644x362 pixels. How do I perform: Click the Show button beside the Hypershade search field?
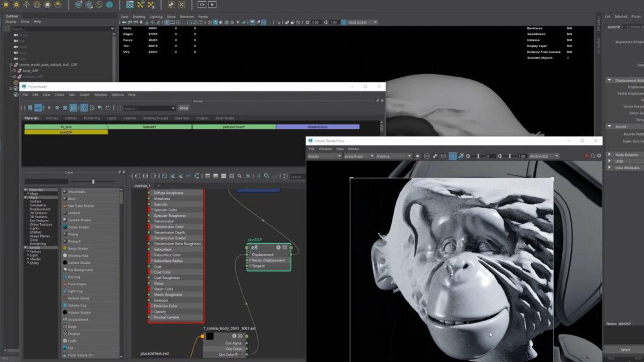(x=183, y=107)
